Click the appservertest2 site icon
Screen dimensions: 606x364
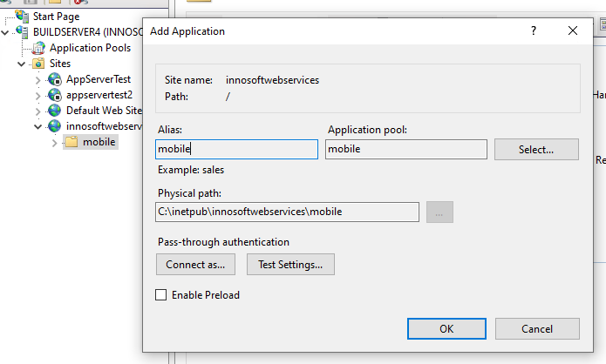coord(55,95)
